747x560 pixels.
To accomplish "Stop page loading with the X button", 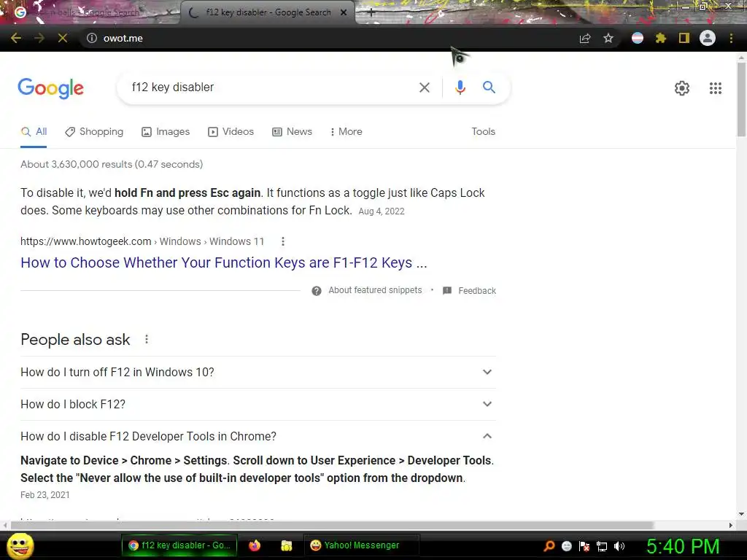I will (x=63, y=38).
